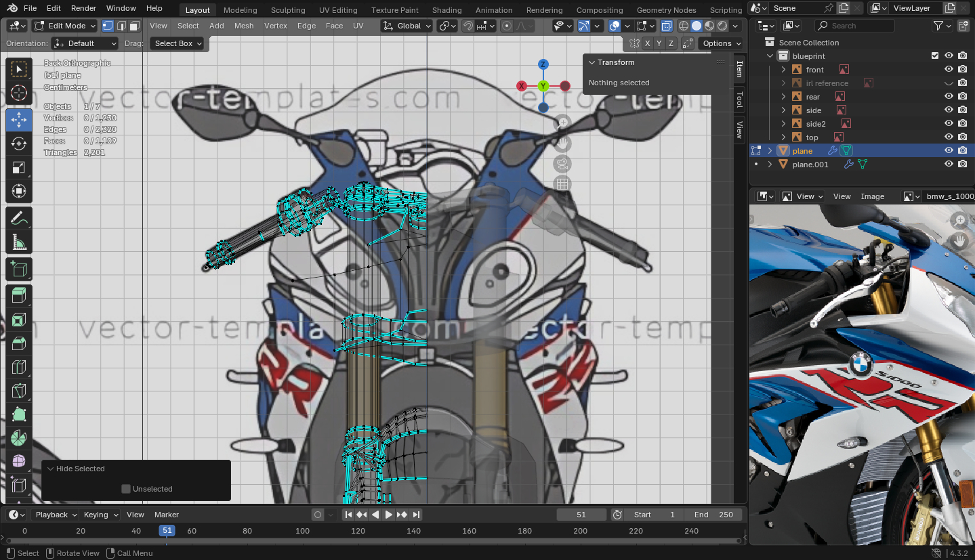Open the Options dropdown
This screenshot has height=560, width=975.
(720, 43)
